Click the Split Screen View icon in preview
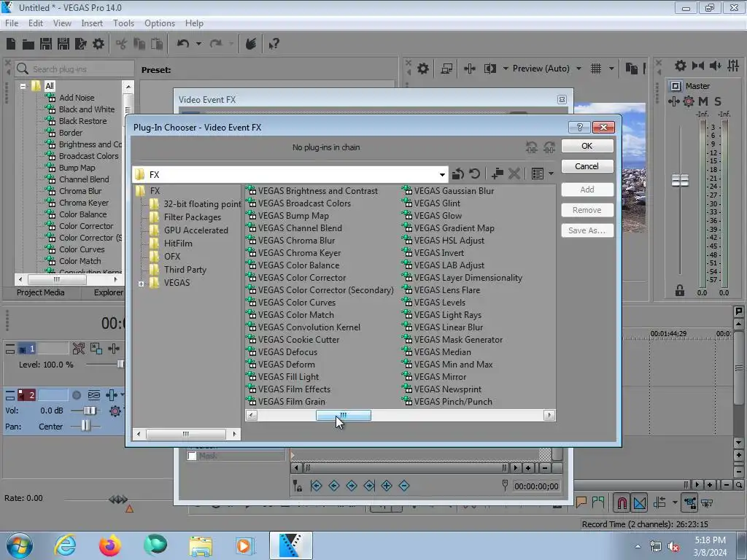 (x=489, y=69)
